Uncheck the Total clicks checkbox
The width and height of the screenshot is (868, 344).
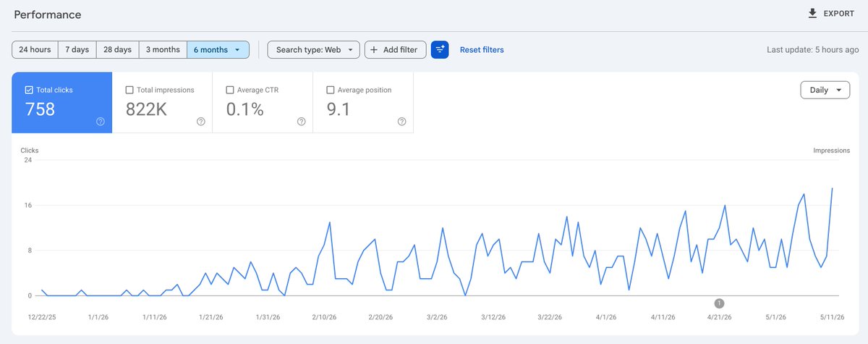pyautogui.click(x=29, y=90)
